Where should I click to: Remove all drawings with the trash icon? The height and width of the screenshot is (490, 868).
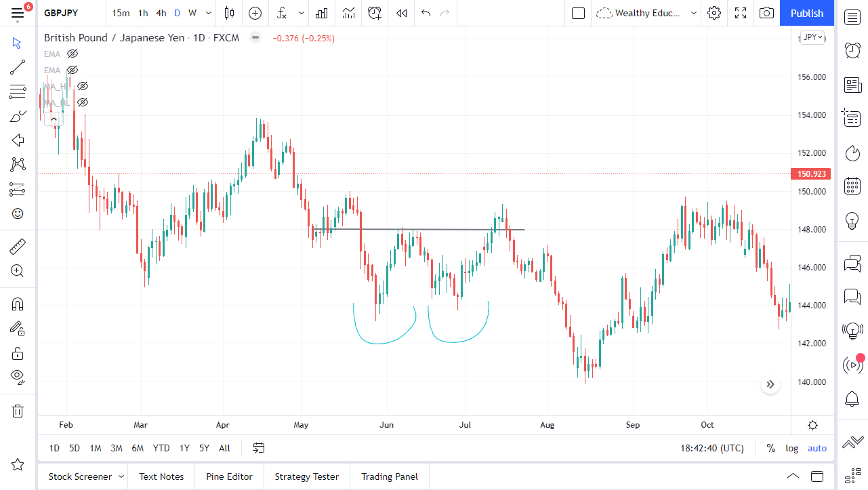(17, 411)
